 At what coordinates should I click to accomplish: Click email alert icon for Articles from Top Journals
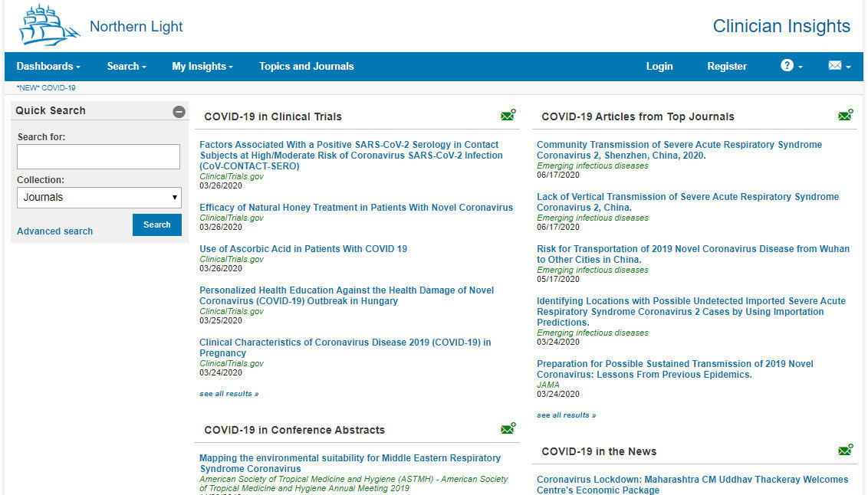(x=845, y=116)
